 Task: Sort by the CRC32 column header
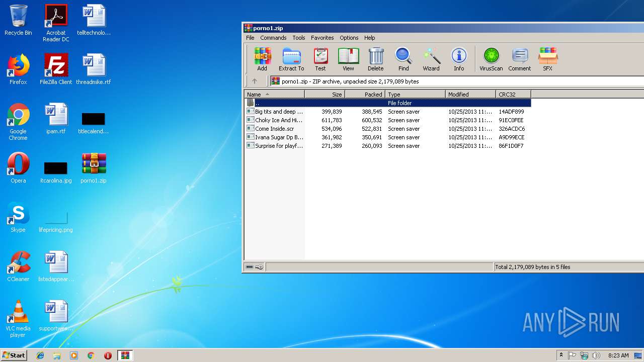pyautogui.click(x=514, y=94)
